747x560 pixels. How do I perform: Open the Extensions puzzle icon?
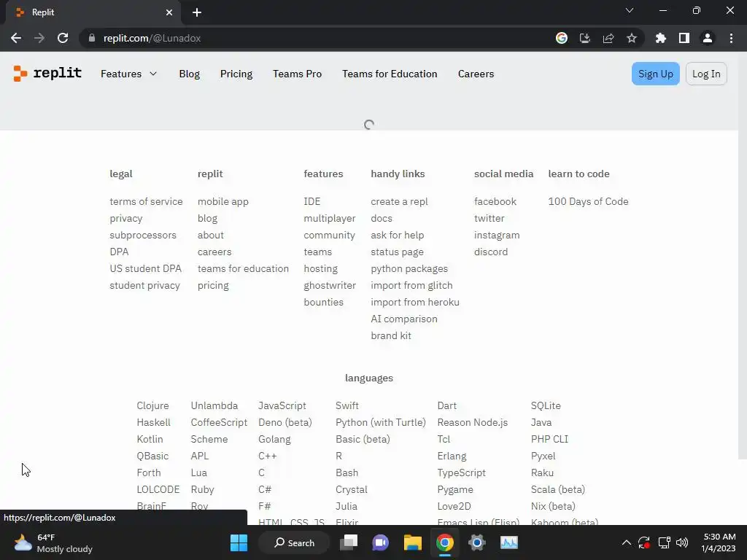point(661,38)
